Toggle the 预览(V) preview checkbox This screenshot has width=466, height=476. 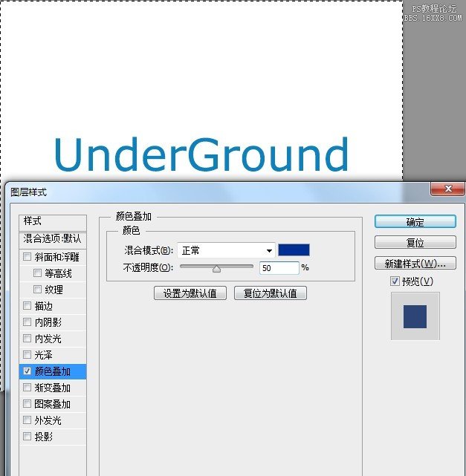(x=395, y=281)
